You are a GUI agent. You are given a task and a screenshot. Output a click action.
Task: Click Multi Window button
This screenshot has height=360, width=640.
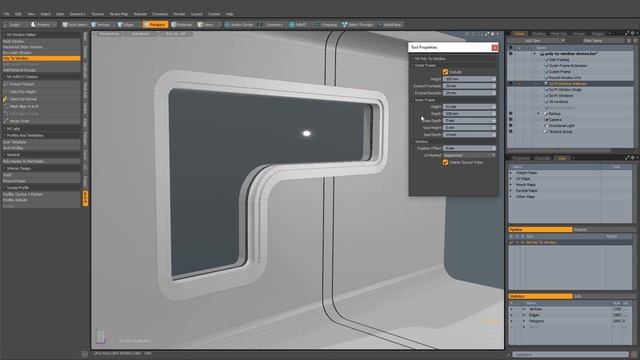pos(41,41)
